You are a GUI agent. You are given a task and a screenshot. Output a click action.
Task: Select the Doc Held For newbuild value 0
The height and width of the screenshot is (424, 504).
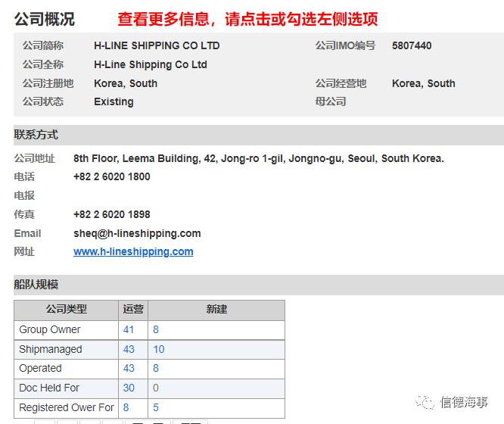tap(156, 388)
